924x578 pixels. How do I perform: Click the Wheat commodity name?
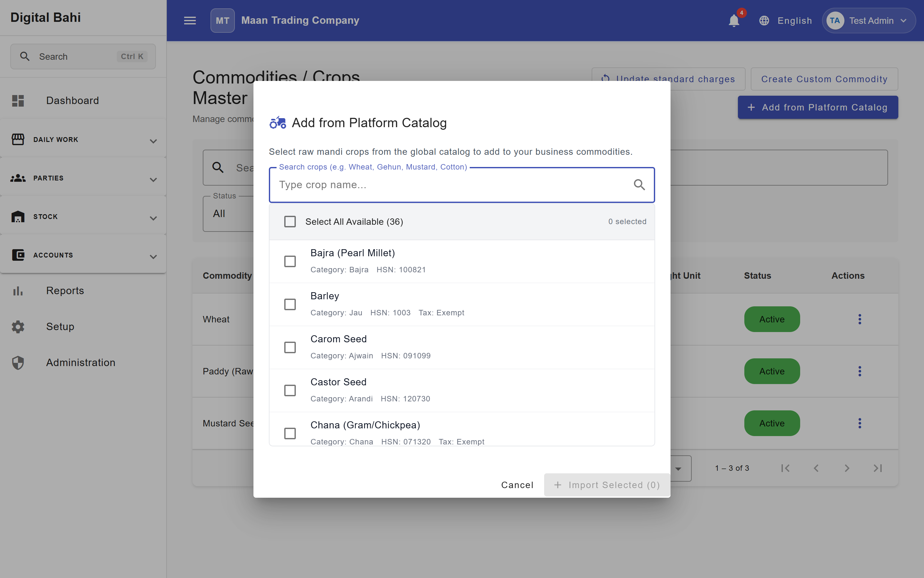216,319
